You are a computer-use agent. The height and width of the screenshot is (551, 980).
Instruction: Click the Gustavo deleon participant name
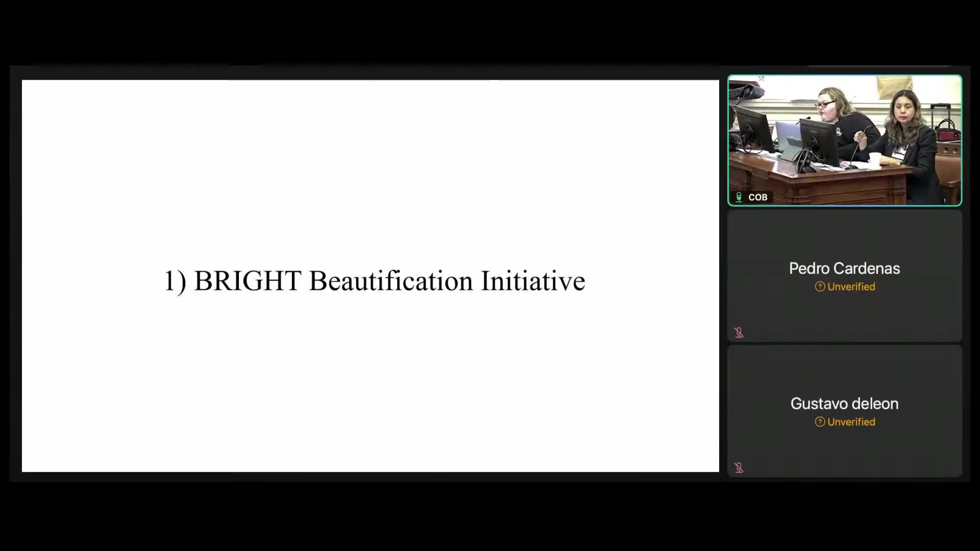[x=844, y=404]
